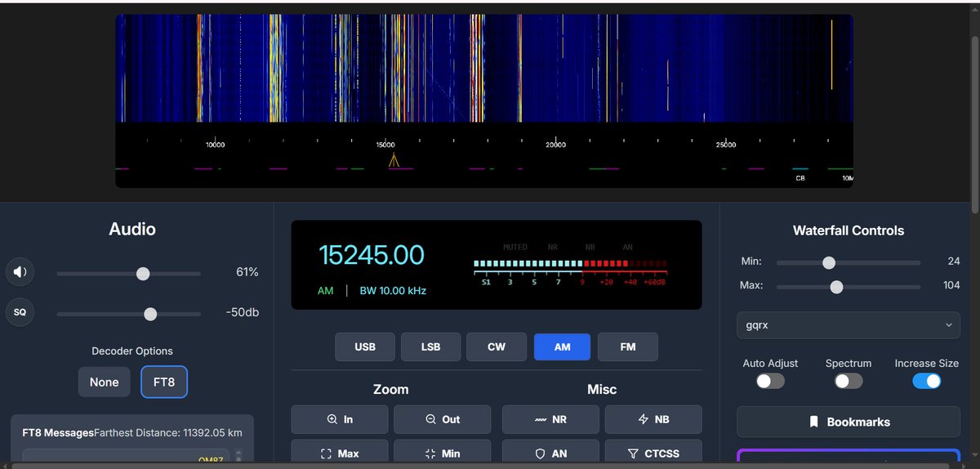Click the Zoom Min button
980x469 pixels.
click(x=443, y=453)
